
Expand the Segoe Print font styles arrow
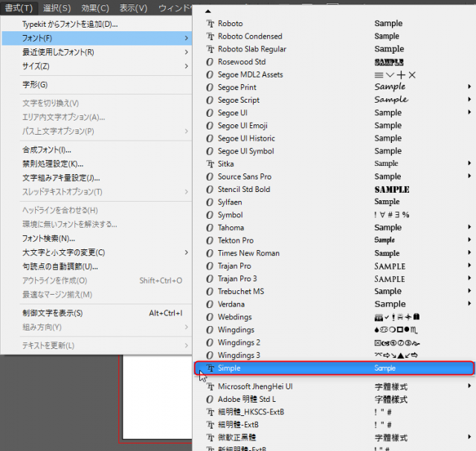(469, 87)
